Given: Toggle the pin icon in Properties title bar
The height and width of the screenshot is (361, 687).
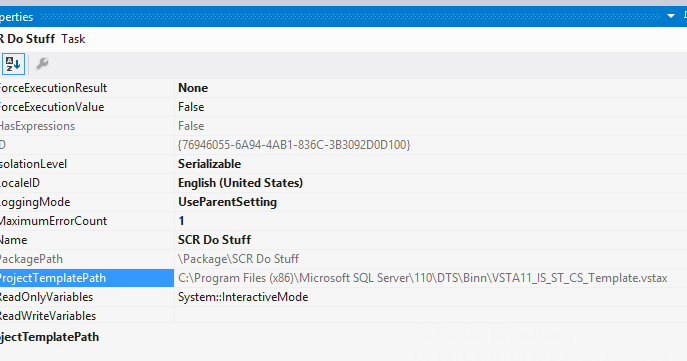Looking at the screenshot, I should 684,16.
